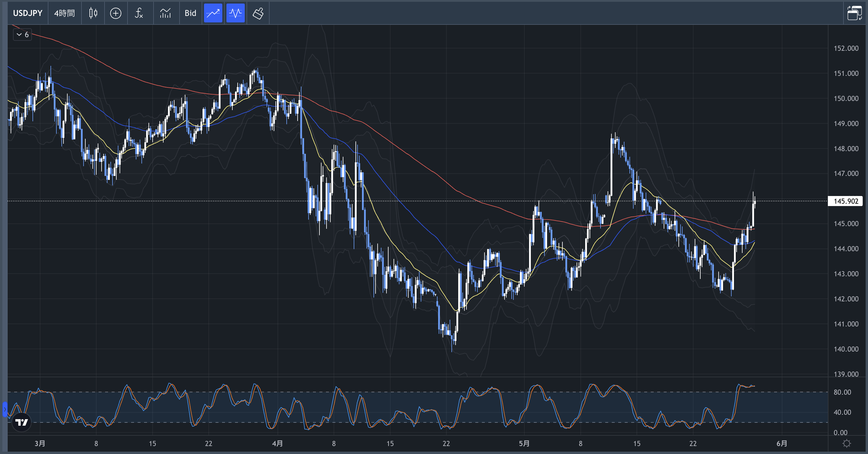Click the 3月 date on time axis
The height and width of the screenshot is (454, 868).
[40, 443]
